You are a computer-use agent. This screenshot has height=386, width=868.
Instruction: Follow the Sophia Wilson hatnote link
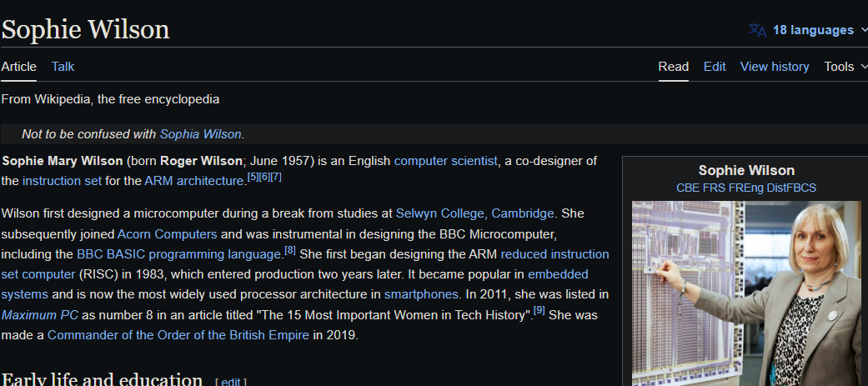tap(200, 134)
